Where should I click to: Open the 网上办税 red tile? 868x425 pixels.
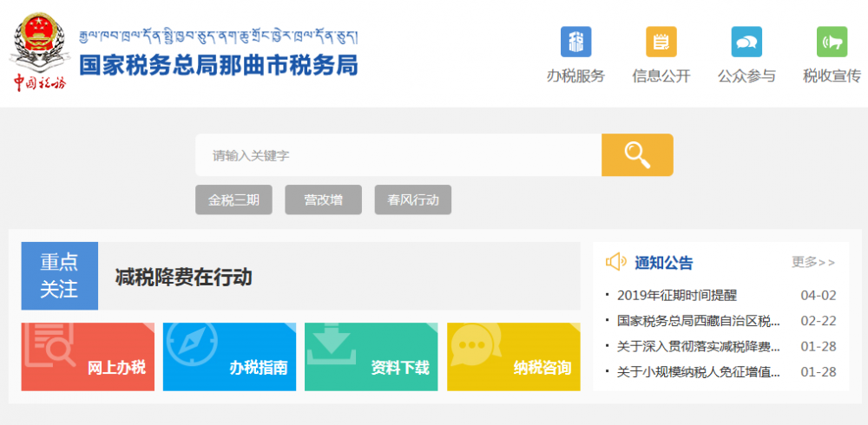88,356
